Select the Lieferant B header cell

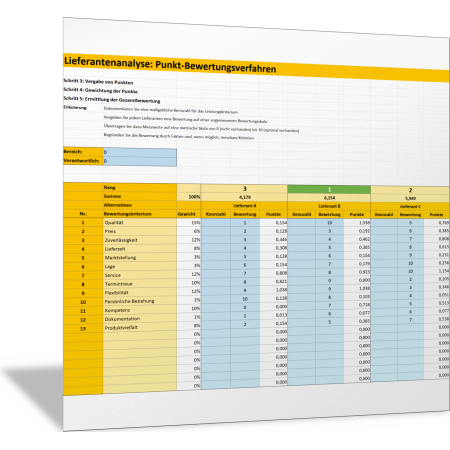(x=329, y=206)
